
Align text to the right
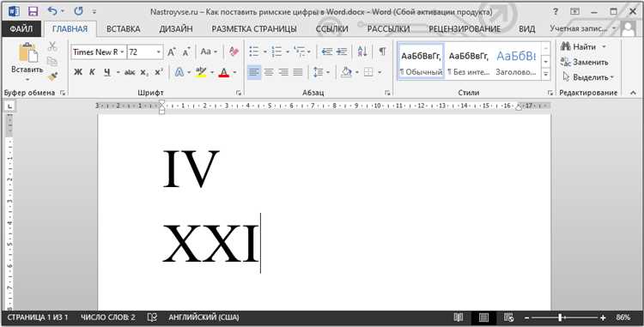click(x=283, y=73)
